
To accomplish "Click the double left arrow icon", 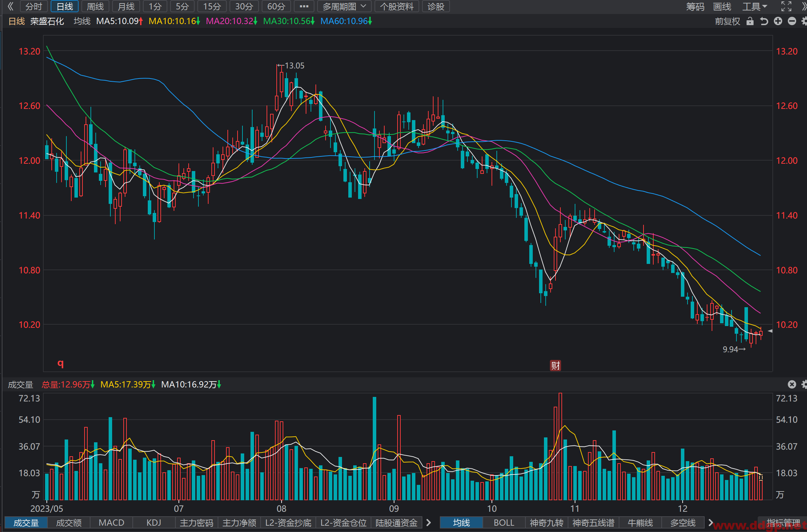I will coord(10,6).
